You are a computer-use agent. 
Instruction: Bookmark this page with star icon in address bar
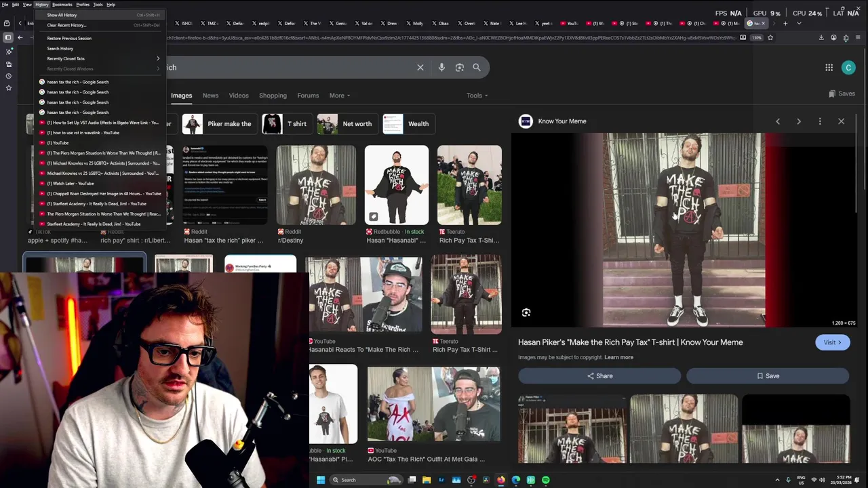[770, 38]
